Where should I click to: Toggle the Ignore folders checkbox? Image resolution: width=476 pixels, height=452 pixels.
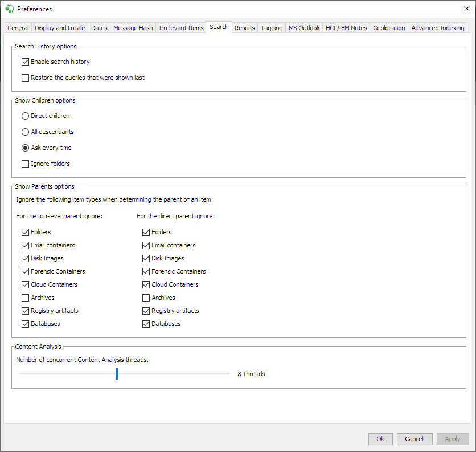(x=25, y=164)
